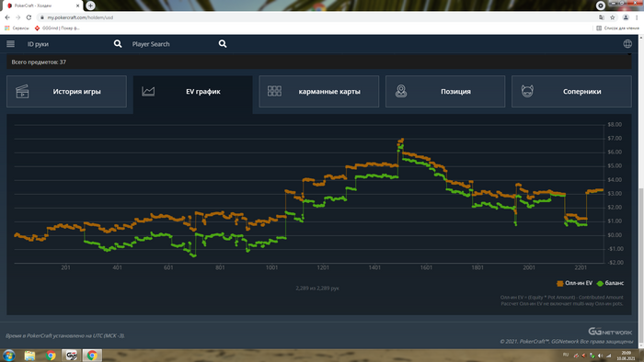Focus the Player Search input field
Image resolution: width=644 pixels, height=362 pixels.
tap(173, 44)
